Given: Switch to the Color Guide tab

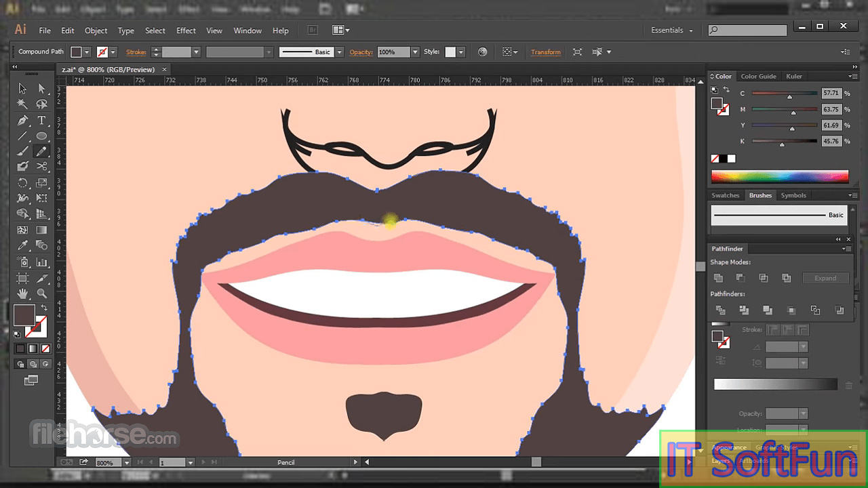Looking at the screenshot, I should [x=758, y=77].
